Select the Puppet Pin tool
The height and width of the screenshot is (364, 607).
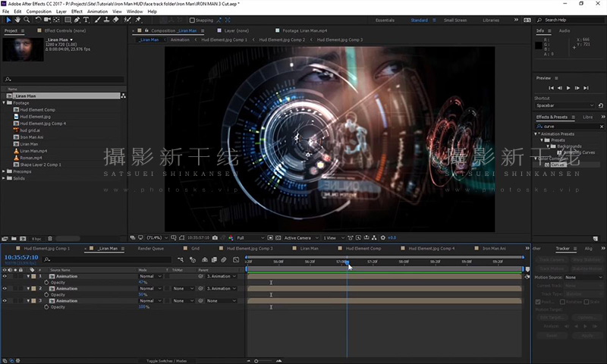pyautogui.click(x=138, y=20)
